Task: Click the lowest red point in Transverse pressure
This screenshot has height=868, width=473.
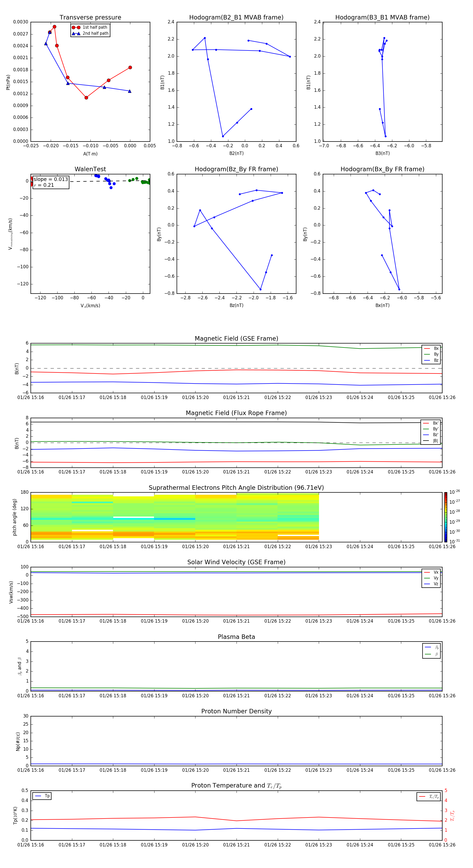Action: (x=86, y=98)
